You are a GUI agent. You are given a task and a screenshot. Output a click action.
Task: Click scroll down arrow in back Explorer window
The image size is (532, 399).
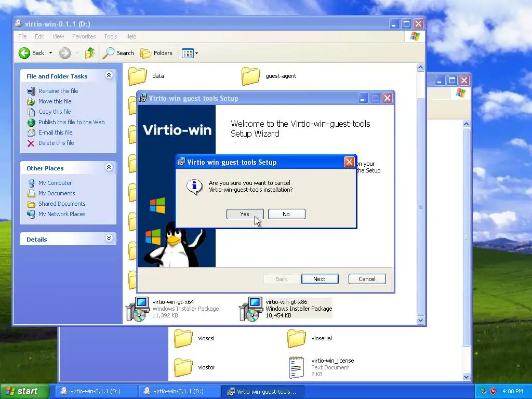466,377
